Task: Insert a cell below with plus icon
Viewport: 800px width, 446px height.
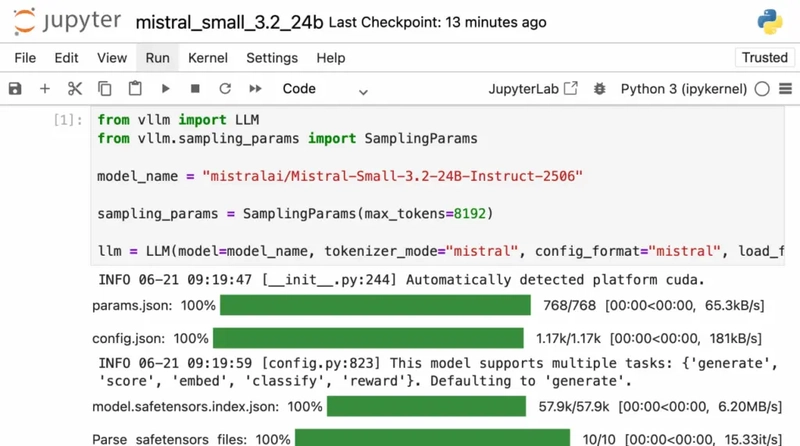Action: tap(45, 89)
